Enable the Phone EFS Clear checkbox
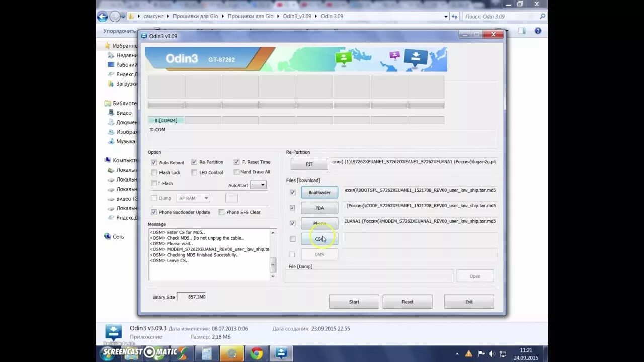The image size is (644, 362). [221, 212]
